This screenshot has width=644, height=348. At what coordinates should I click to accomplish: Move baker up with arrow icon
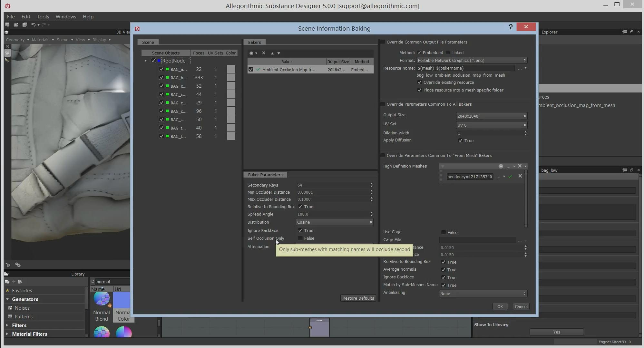click(272, 53)
